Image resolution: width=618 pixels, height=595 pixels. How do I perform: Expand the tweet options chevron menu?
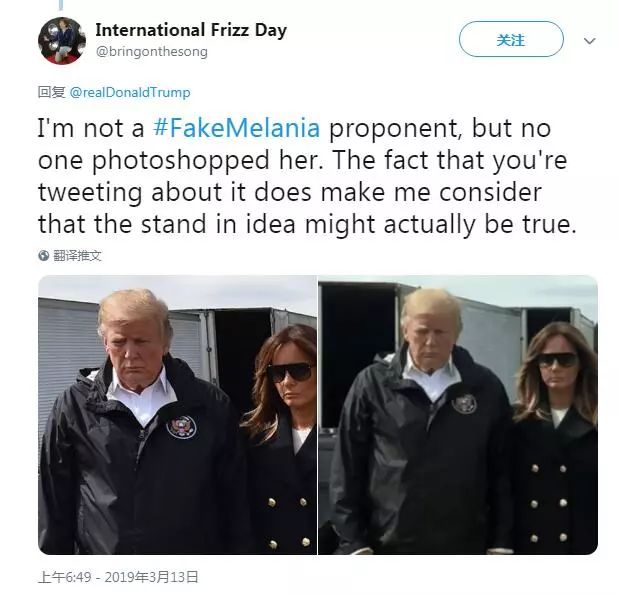point(589,41)
